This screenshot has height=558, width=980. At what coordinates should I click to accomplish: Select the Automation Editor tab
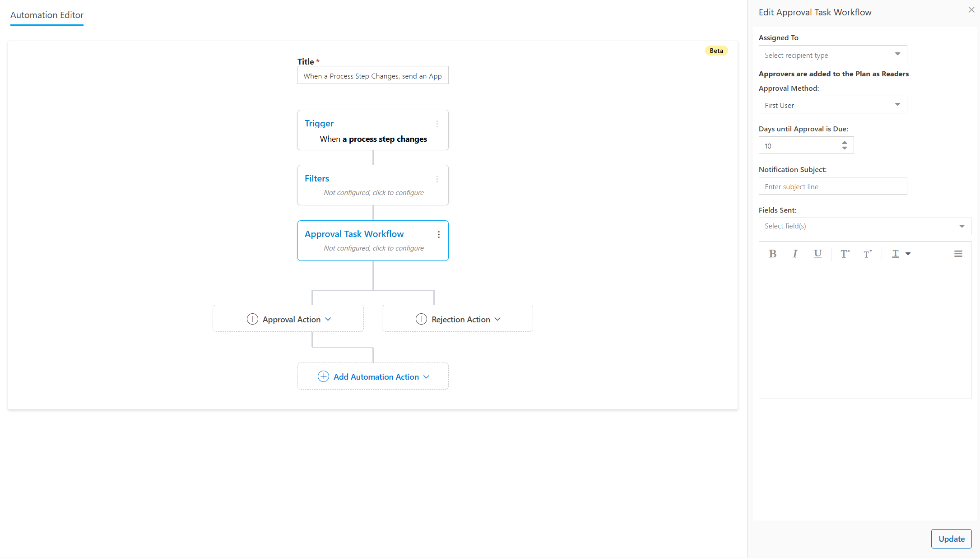click(x=47, y=15)
